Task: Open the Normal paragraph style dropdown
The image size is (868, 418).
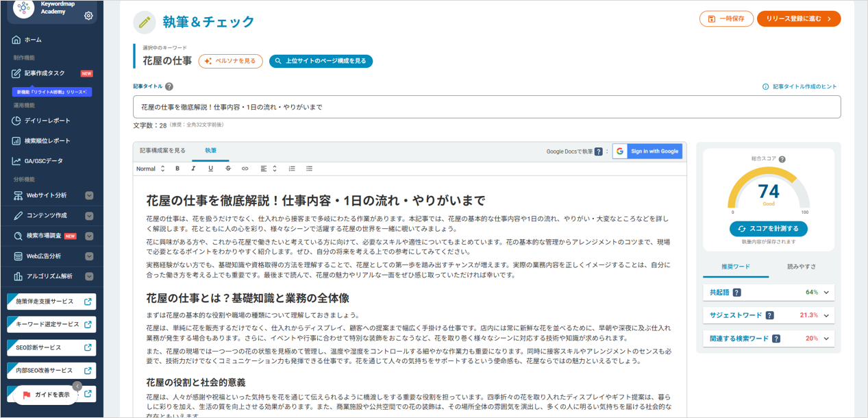Action: 151,169
